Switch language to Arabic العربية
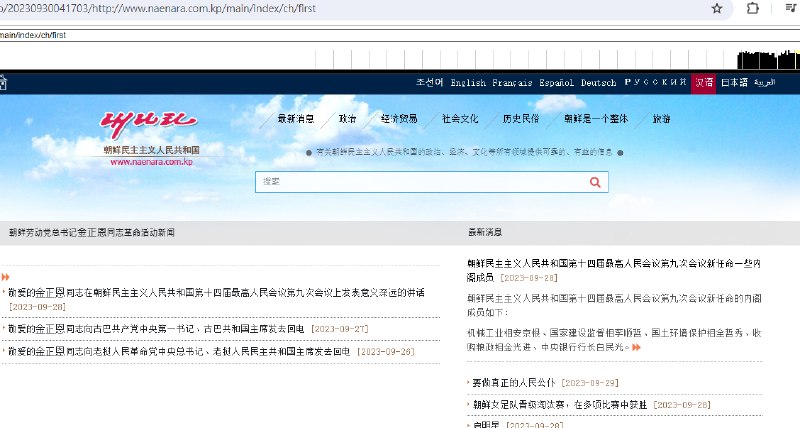The height and width of the screenshot is (428, 800). [x=764, y=83]
